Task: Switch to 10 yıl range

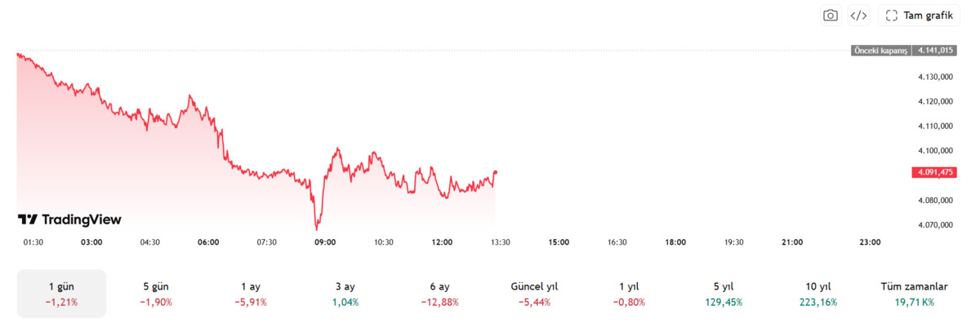Action: (x=817, y=294)
